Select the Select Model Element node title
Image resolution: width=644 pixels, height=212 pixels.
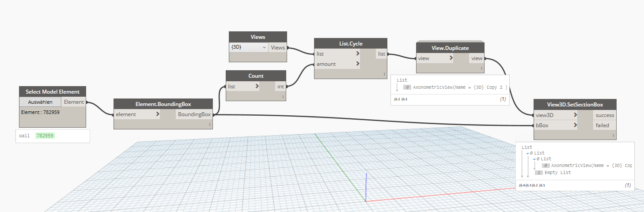53,92
